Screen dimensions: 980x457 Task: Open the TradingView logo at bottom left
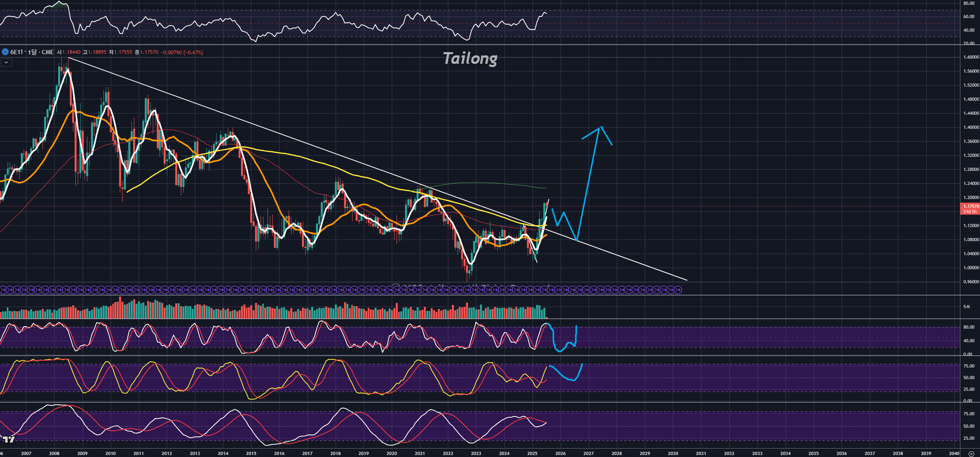click(9, 439)
